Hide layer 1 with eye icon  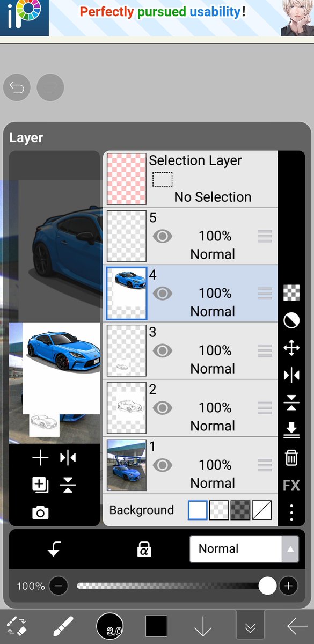click(x=163, y=465)
